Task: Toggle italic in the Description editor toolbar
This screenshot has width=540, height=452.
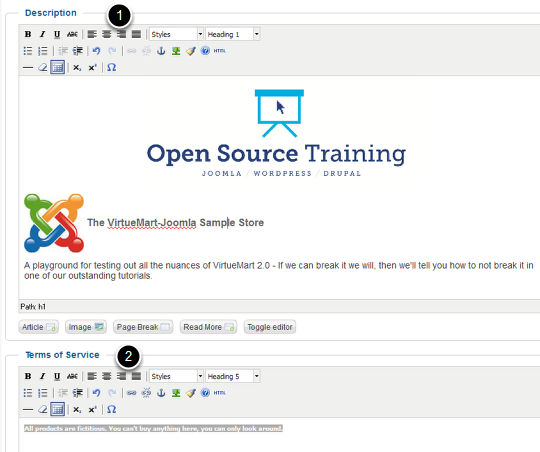Action: point(42,34)
